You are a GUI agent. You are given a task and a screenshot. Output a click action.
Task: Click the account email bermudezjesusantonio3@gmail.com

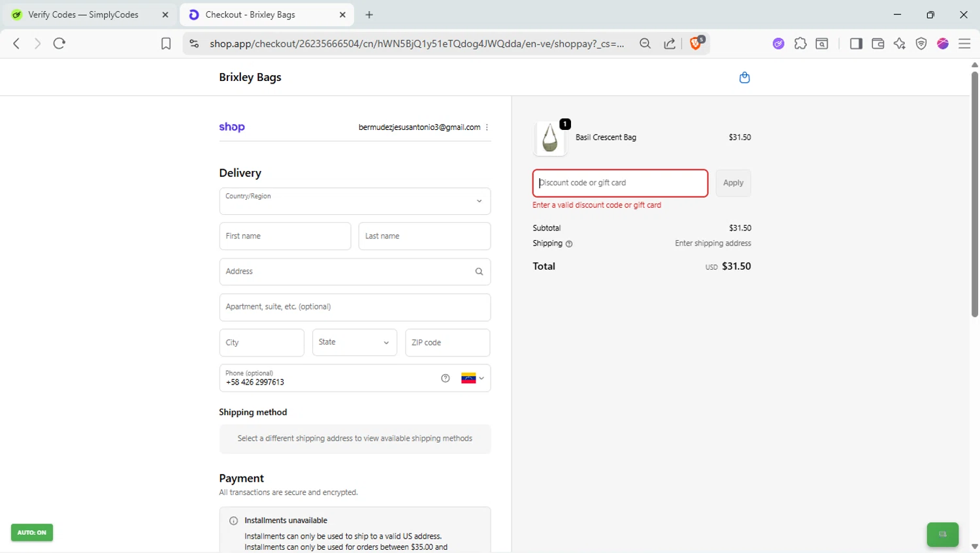point(419,127)
